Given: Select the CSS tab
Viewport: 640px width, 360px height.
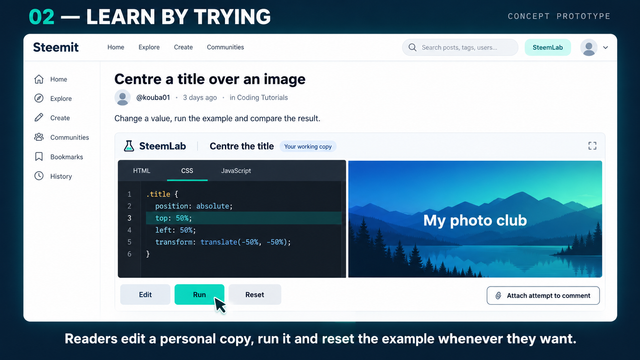Looking at the screenshot, I should point(187,171).
